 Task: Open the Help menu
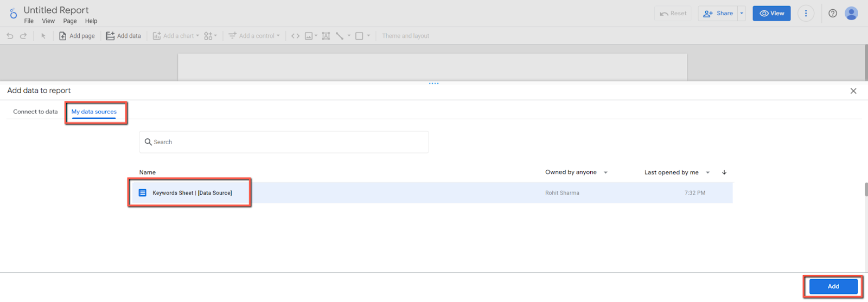coord(91,21)
